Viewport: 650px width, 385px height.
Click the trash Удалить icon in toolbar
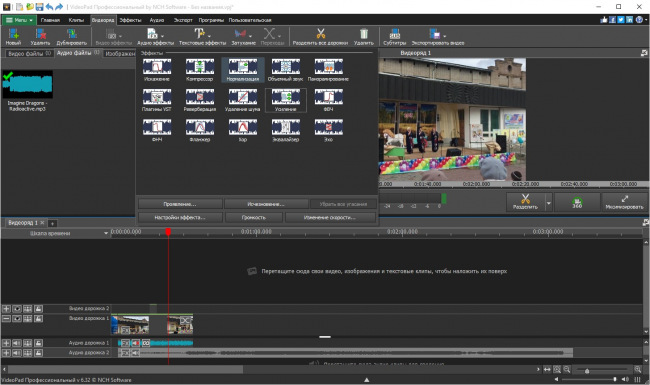point(364,34)
